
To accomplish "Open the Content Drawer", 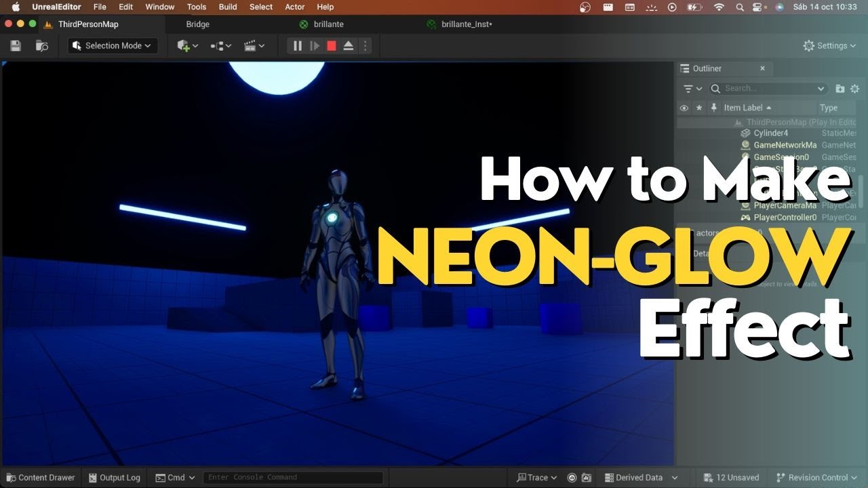I will point(41,478).
